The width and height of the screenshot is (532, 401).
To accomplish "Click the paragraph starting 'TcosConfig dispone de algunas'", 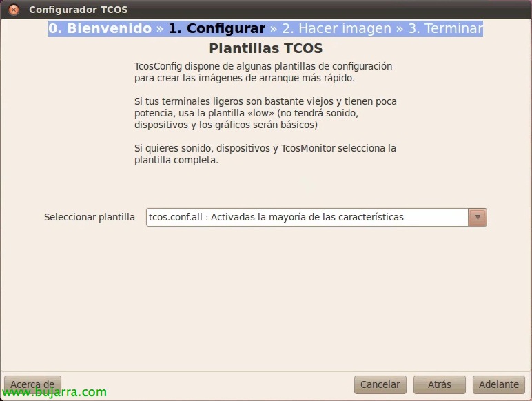I will pyautogui.click(x=263, y=72).
